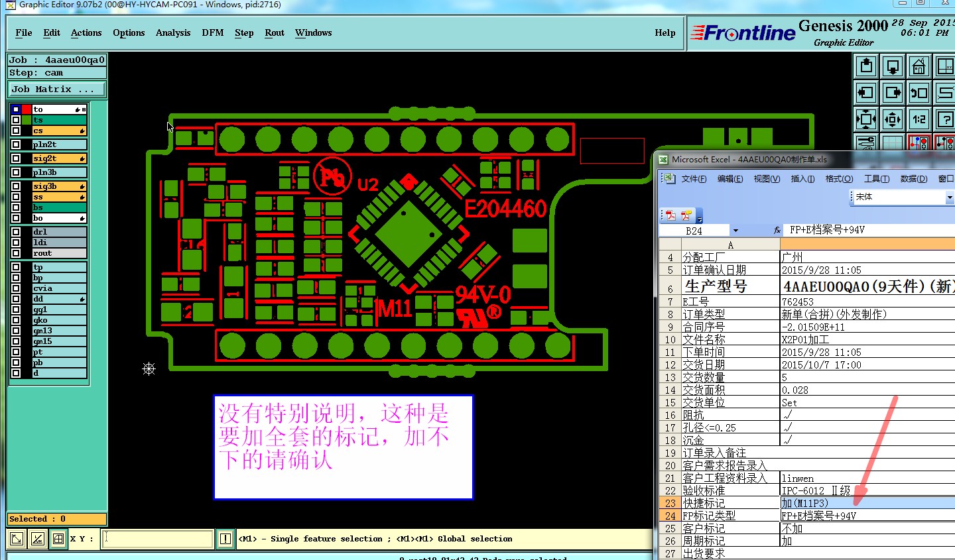Click the X Y coordinate input field
955x560 pixels.
pyautogui.click(x=158, y=539)
